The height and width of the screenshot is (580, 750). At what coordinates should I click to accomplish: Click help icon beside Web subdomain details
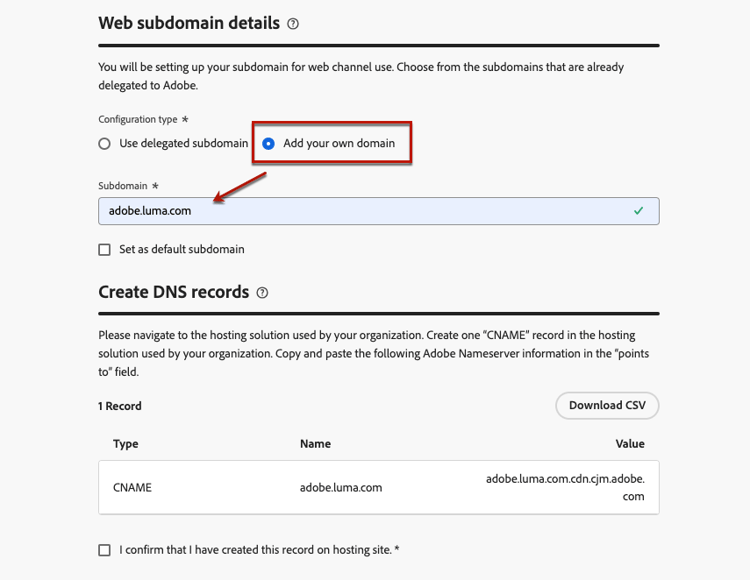[293, 23]
